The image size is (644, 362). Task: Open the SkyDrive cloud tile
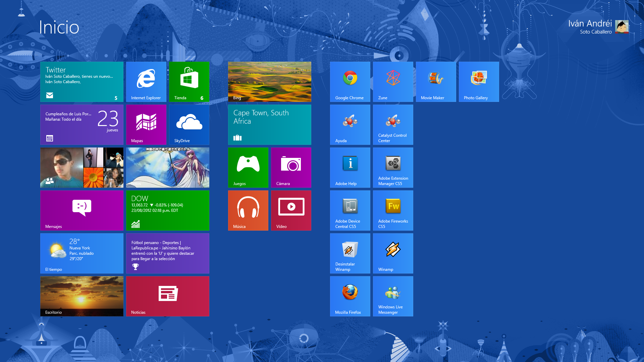coord(189,125)
